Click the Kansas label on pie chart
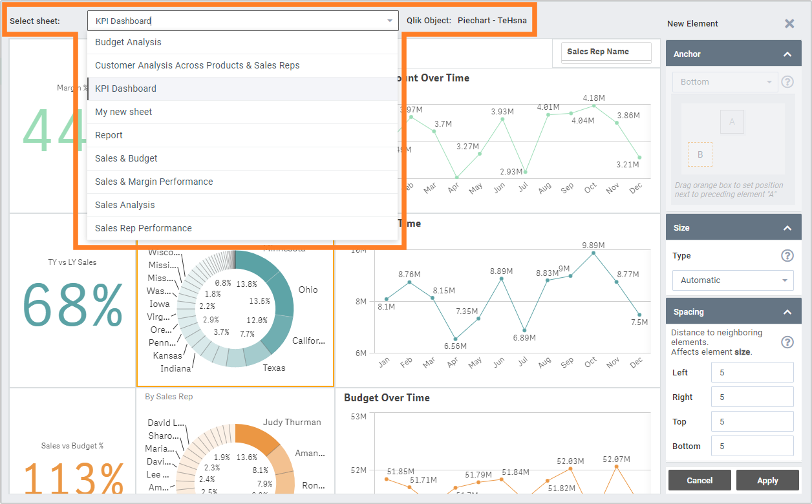The width and height of the screenshot is (812, 504). click(167, 355)
